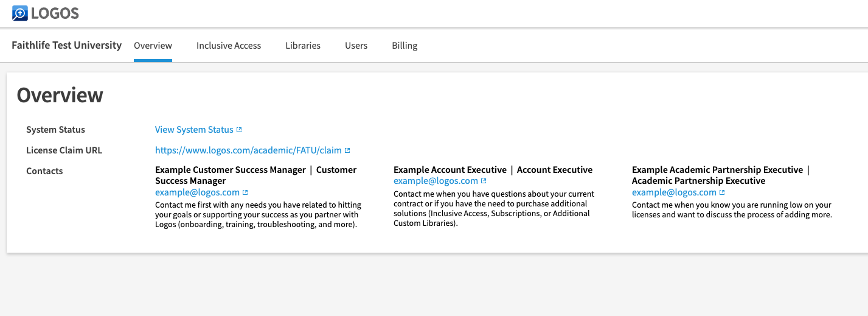Open the logos.com academic FATU claim URL
This screenshot has height=316, width=868.
tap(248, 150)
